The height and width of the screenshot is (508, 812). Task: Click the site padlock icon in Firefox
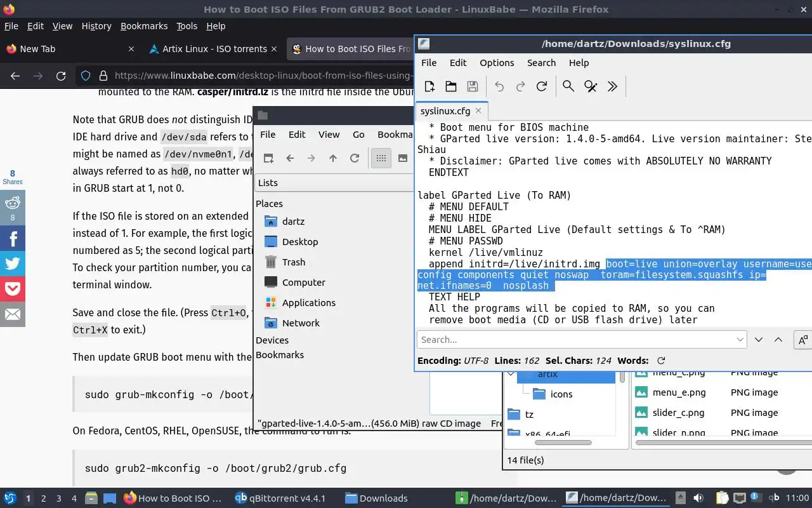tap(103, 76)
